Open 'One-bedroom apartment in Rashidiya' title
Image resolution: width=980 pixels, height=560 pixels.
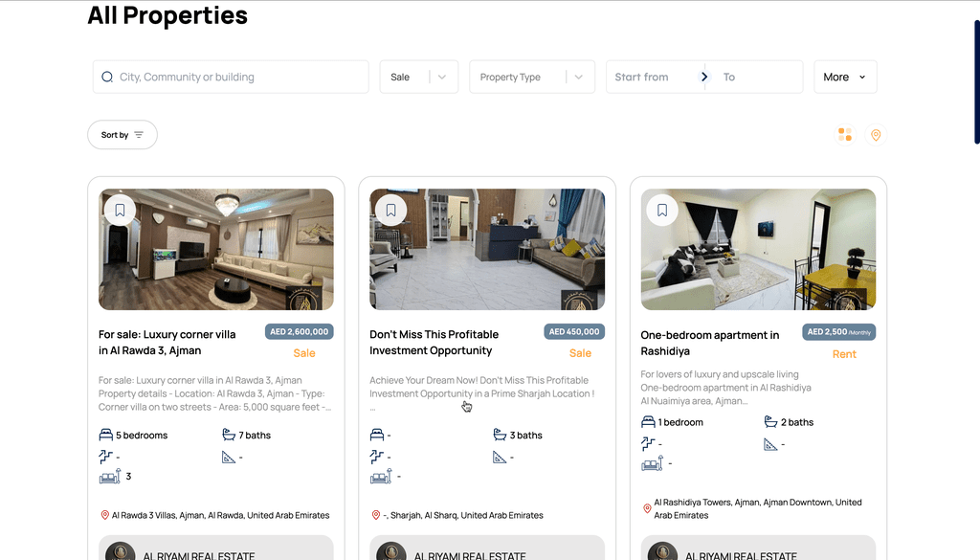point(710,343)
